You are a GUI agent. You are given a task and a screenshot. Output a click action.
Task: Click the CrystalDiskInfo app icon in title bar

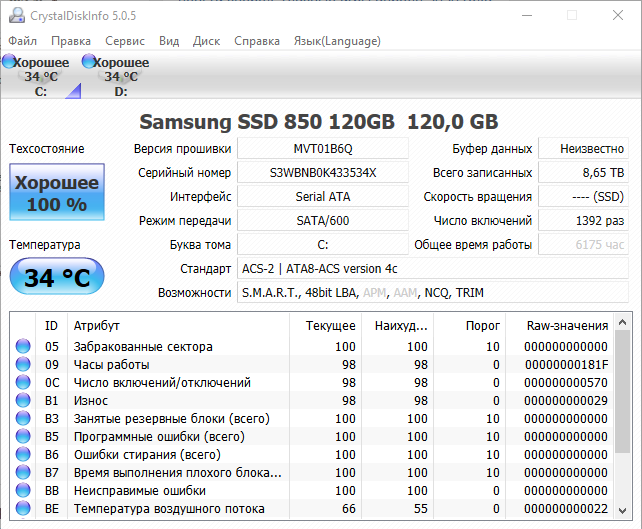(17, 16)
